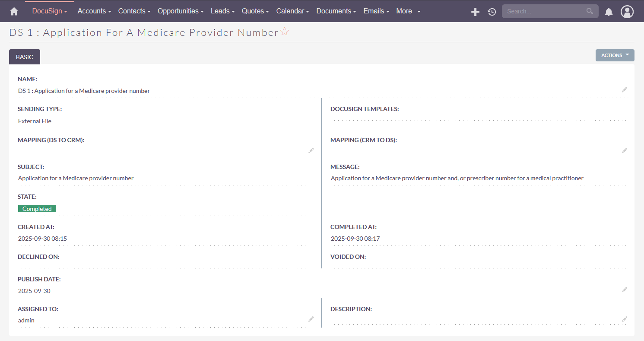
Task: Edit Mapping (DS to CRM) with the pencil
Action: tap(311, 150)
